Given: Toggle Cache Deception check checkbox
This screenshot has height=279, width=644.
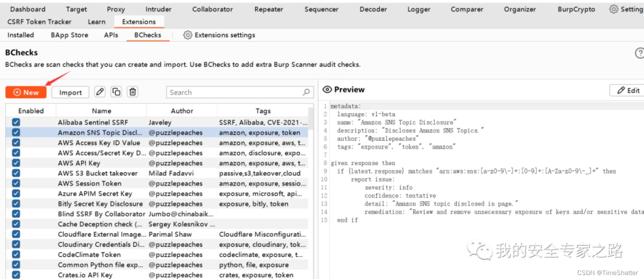Looking at the screenshot, I should 16,224.
